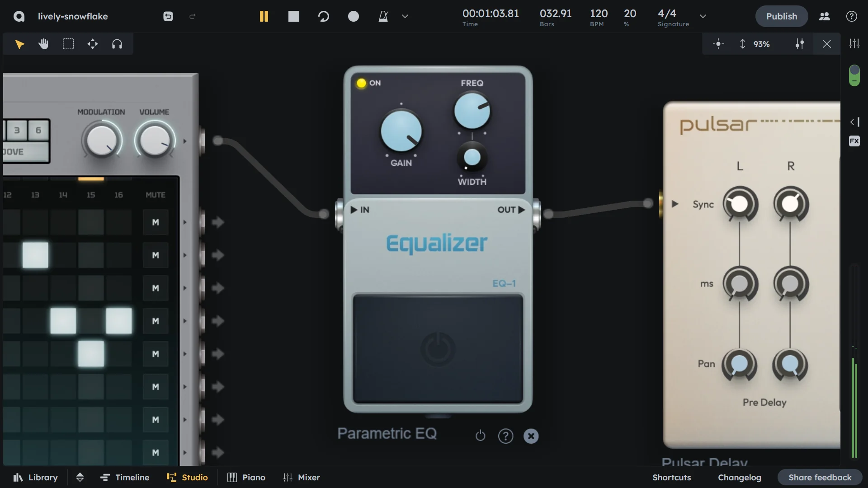Select the arrow selection tool

coord(19,44)
